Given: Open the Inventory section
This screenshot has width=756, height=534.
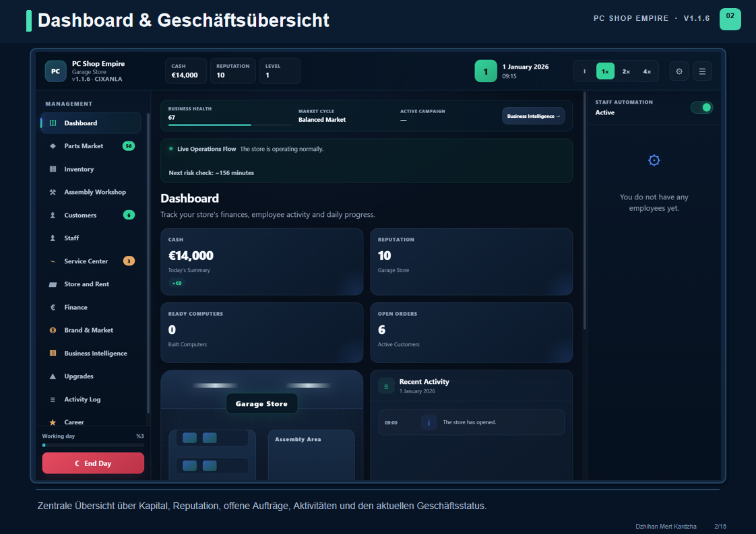Looking at the screenshot, I should click(x=91, y=169).
